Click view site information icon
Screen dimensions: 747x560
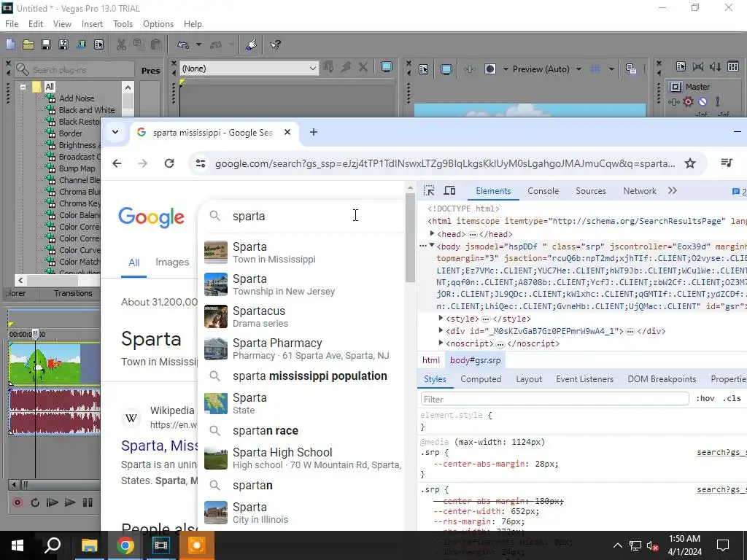(201, 164)
